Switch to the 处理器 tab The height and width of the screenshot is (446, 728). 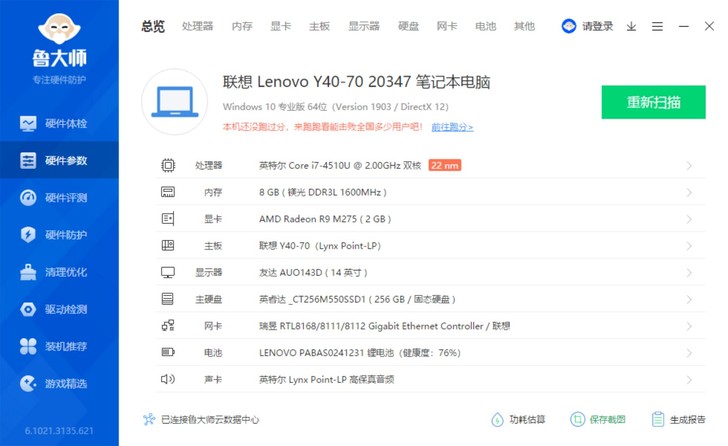[198, 26]
